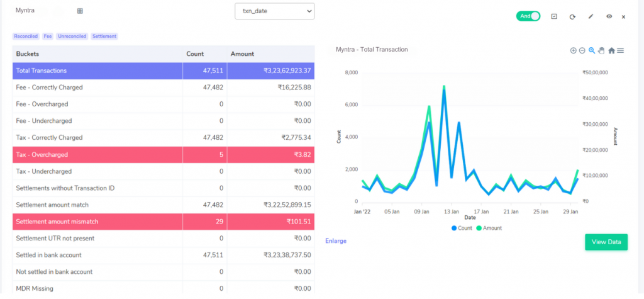Toggle widget visibility with eye icon
The width and height of the screenshot is (644, 299).
609,16
